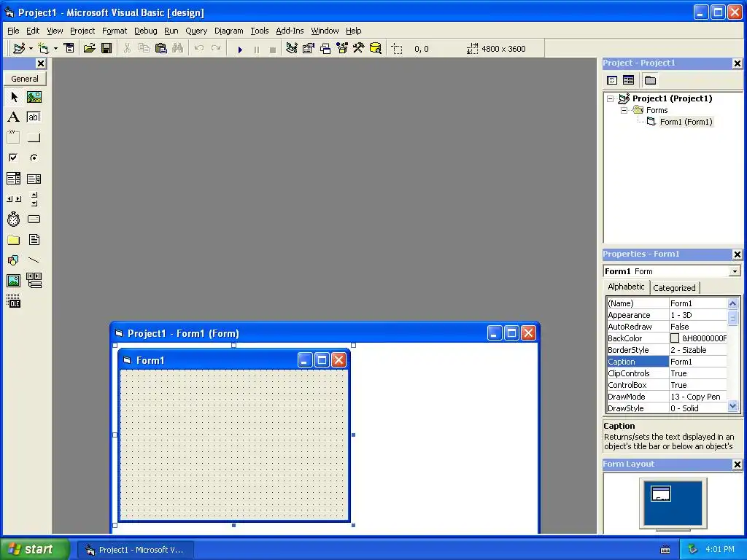
Task: Select the HScrollBar control tool
Action: [x=14, y=199]
